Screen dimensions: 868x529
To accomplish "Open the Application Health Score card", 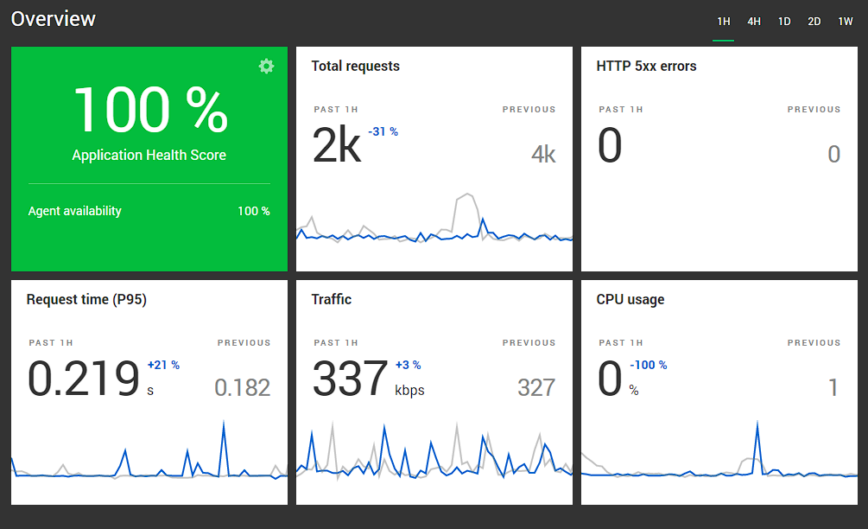I will pyautogui.click(x=149, y=159).
